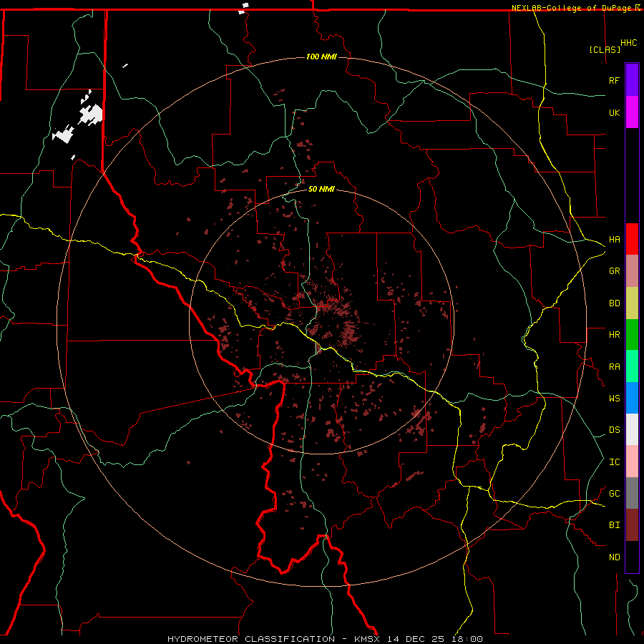This screenshot has width=644, height=644.
Task: Click the WS legend label
Action: 614,398
